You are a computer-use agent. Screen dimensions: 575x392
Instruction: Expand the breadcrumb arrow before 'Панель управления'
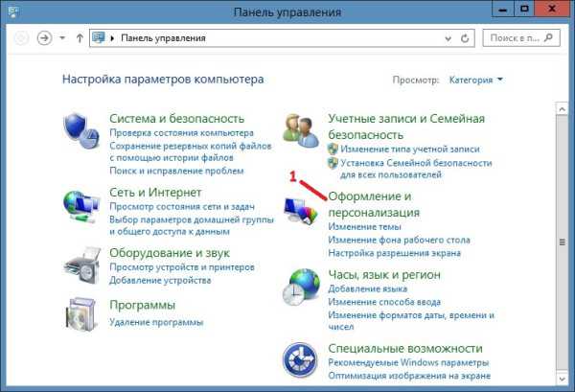tap(112, 38)
